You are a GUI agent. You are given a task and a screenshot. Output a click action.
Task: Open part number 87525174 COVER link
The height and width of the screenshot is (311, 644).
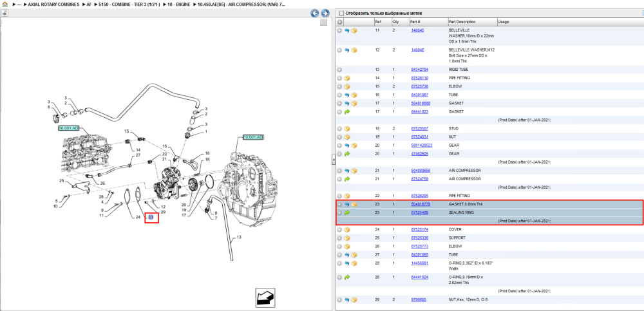point(420,229)
